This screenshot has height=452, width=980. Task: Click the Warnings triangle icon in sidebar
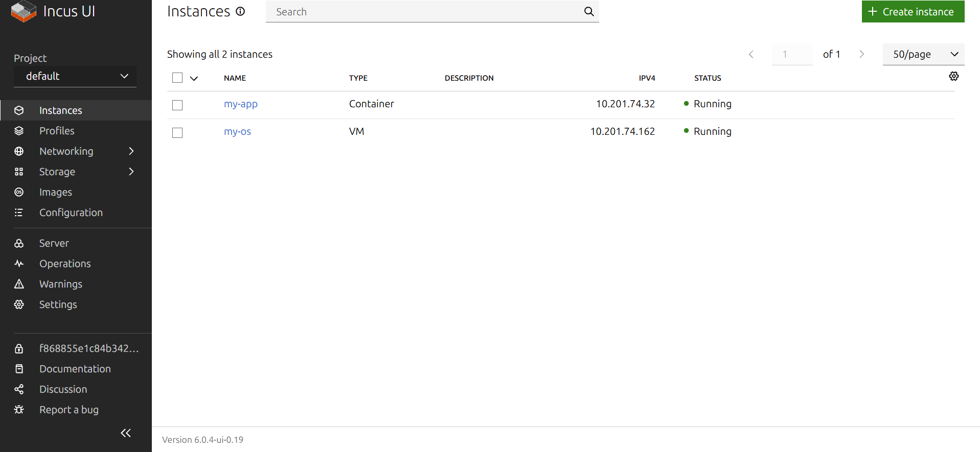pos(19,284)
